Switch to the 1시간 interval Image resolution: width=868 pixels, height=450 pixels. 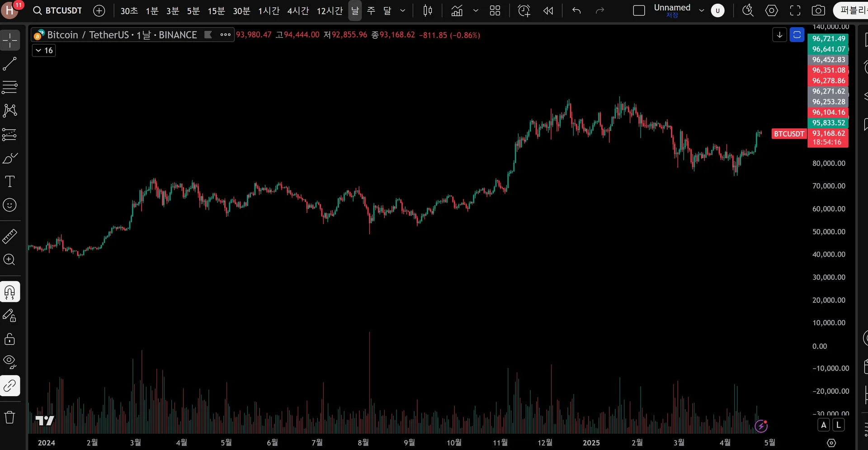tap(269, 10)
